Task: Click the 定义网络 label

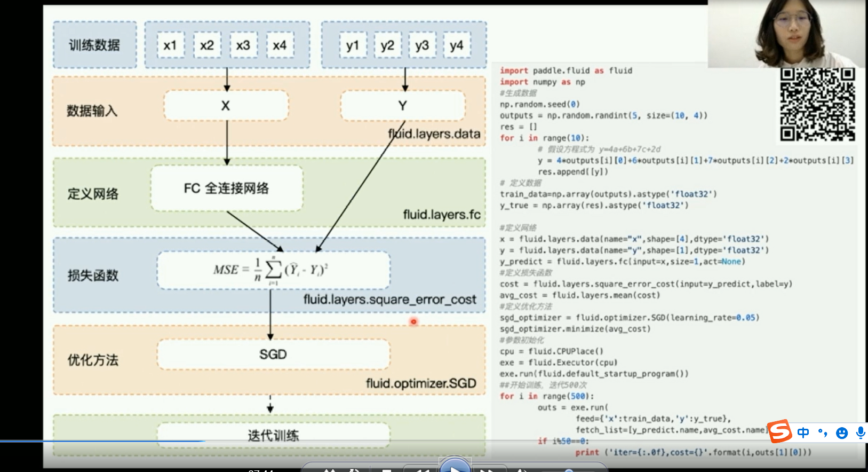Action: click(x=93, y=194)
